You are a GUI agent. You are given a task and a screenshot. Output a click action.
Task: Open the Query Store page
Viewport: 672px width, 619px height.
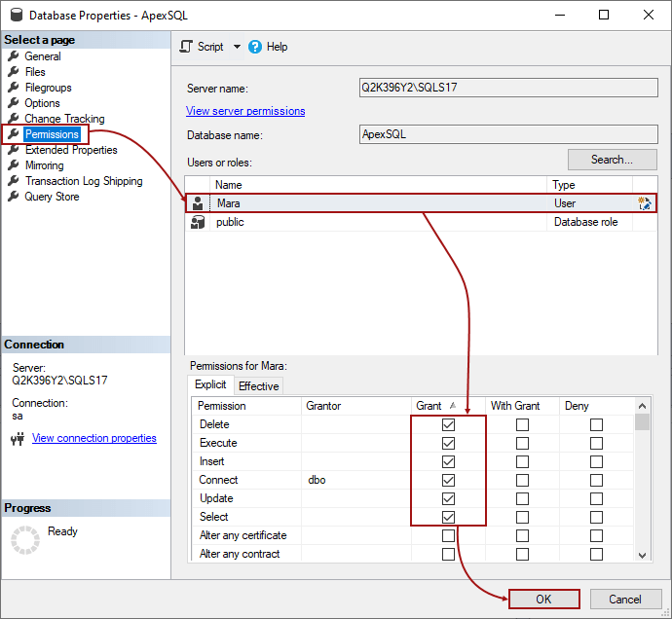click(52, 197)
